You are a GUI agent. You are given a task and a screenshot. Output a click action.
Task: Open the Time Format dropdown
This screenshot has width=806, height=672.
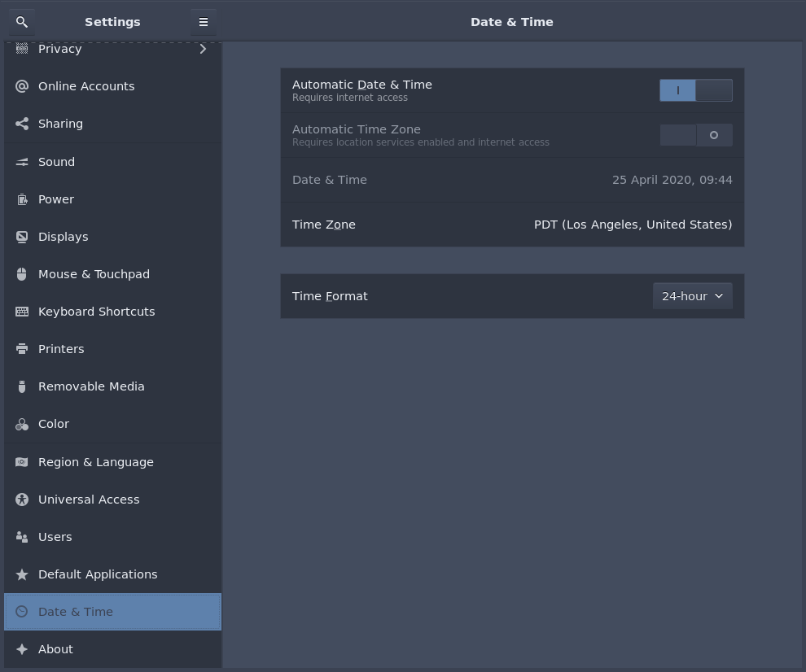(692, 296)
